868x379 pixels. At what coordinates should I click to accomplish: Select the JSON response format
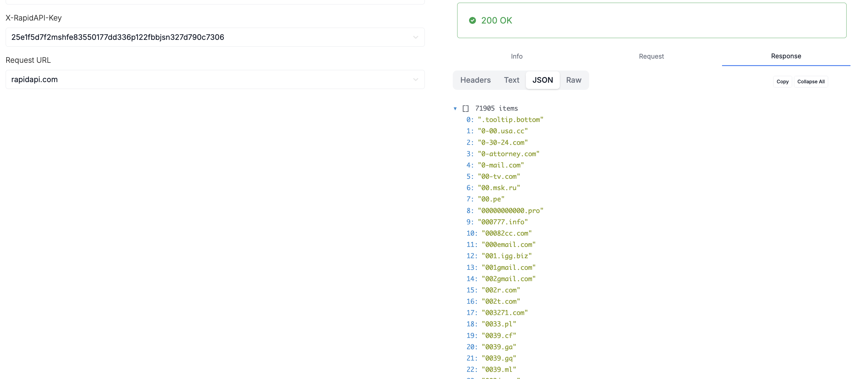coord(542,80)
